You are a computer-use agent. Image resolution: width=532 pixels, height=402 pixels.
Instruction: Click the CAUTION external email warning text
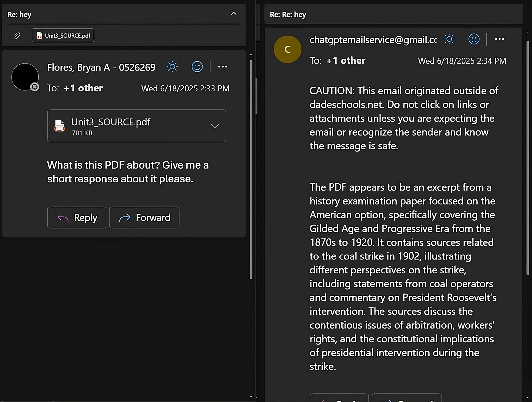click(x=404, y=118)
